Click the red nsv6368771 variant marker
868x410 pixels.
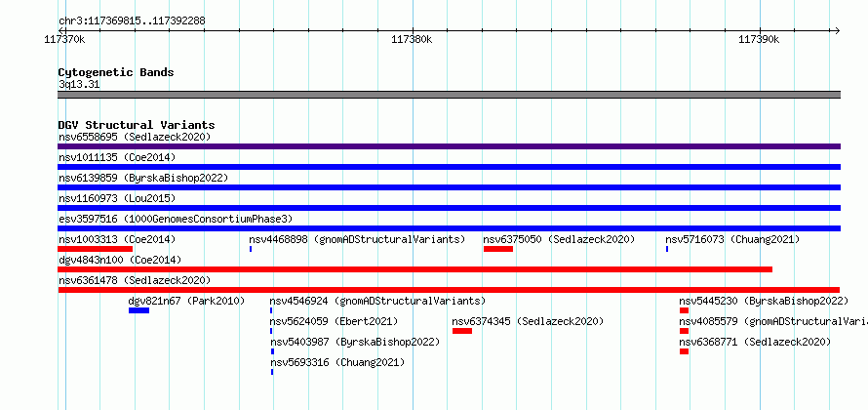685,351
